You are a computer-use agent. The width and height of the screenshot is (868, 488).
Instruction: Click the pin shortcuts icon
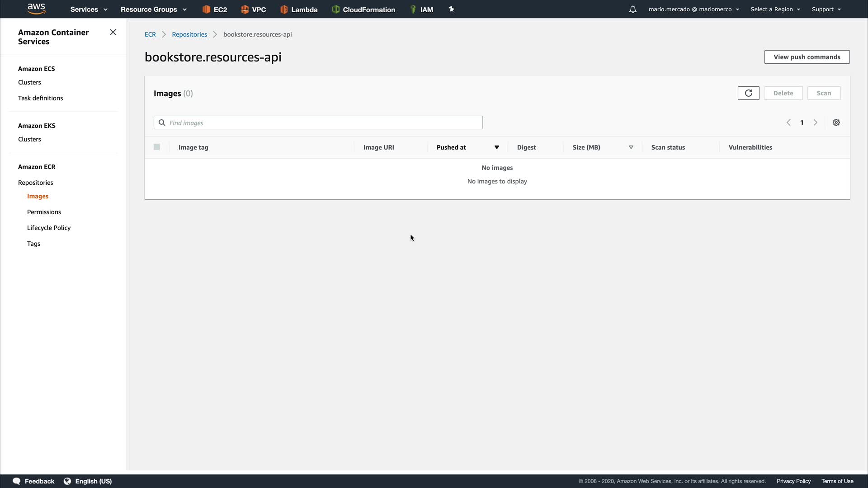[451, 9]
